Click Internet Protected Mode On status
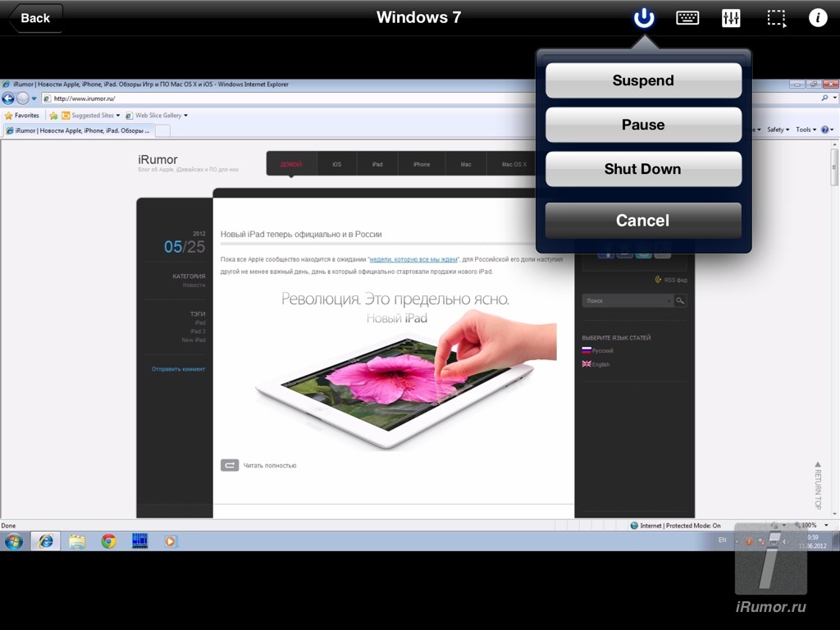 676,526
